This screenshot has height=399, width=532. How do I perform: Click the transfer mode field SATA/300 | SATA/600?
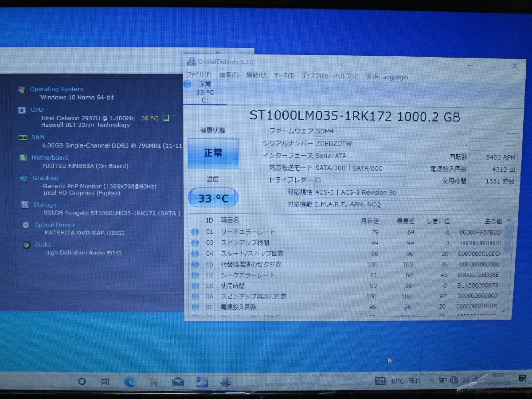[360, 168]
